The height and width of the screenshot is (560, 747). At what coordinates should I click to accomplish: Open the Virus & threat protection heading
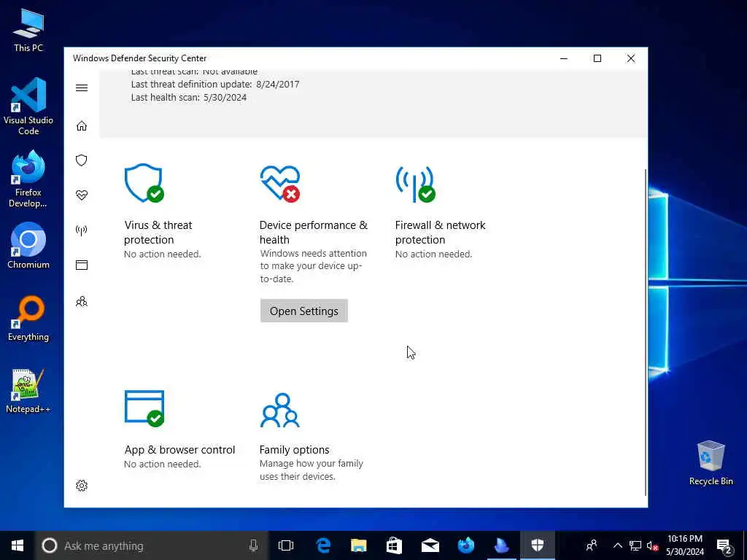coord(158,233)
